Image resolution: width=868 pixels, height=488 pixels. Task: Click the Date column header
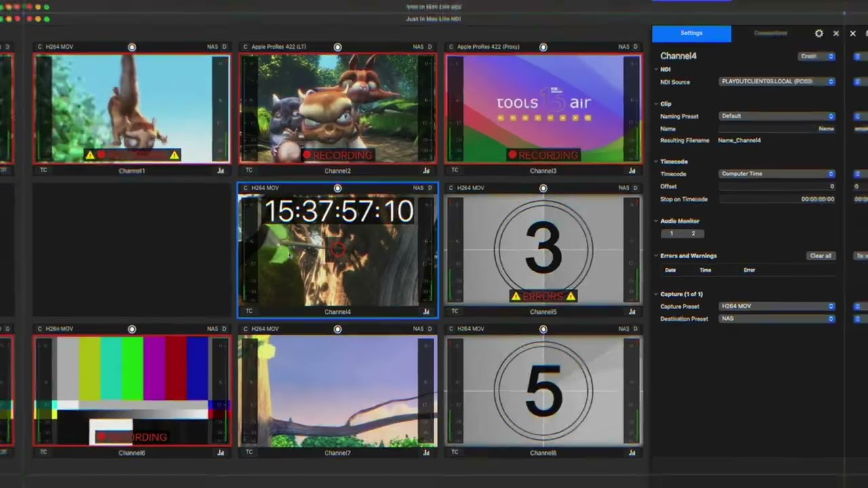(670, 270)
